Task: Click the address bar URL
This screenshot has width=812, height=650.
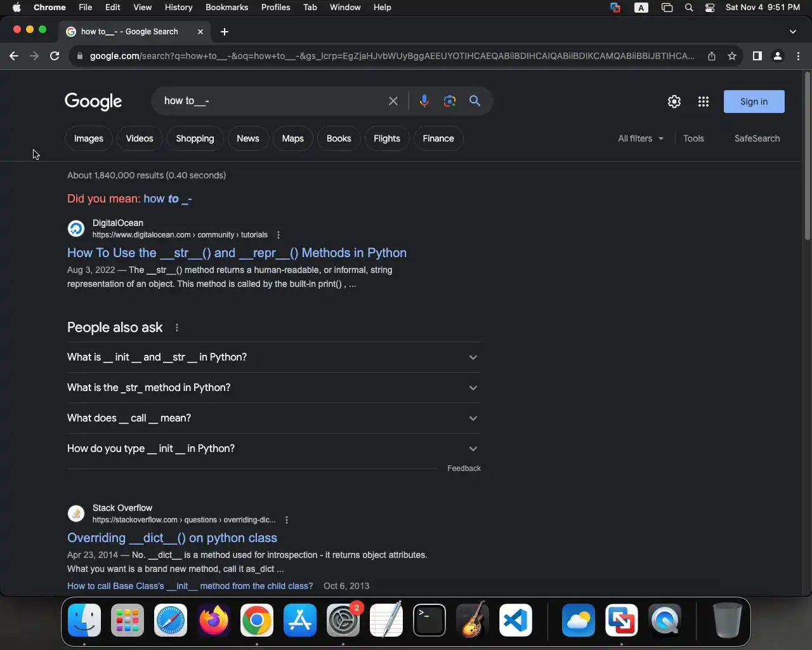Action: click(x=391, y=56)
